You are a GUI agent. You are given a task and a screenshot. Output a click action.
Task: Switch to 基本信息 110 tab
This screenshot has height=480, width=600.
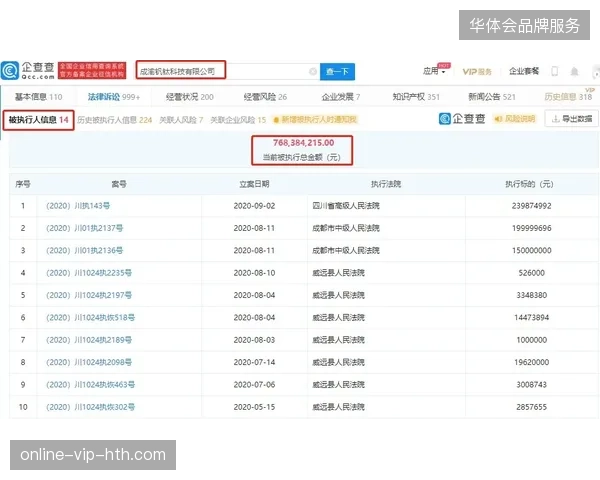[x=38, y=97]
